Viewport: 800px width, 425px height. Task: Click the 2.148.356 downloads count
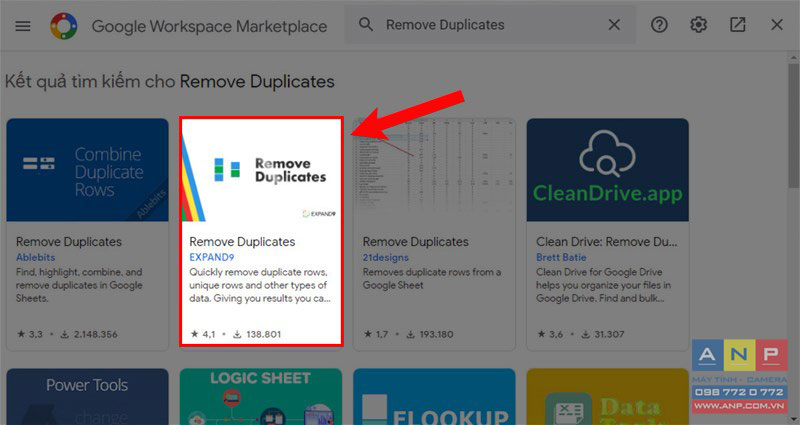coord(89,335)
